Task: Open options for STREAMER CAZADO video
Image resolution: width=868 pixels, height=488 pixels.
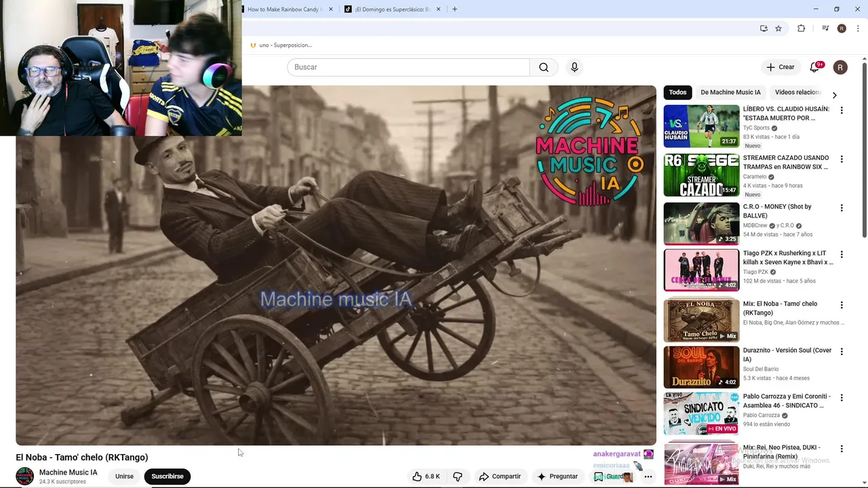Action: click(x=842, y=159)
